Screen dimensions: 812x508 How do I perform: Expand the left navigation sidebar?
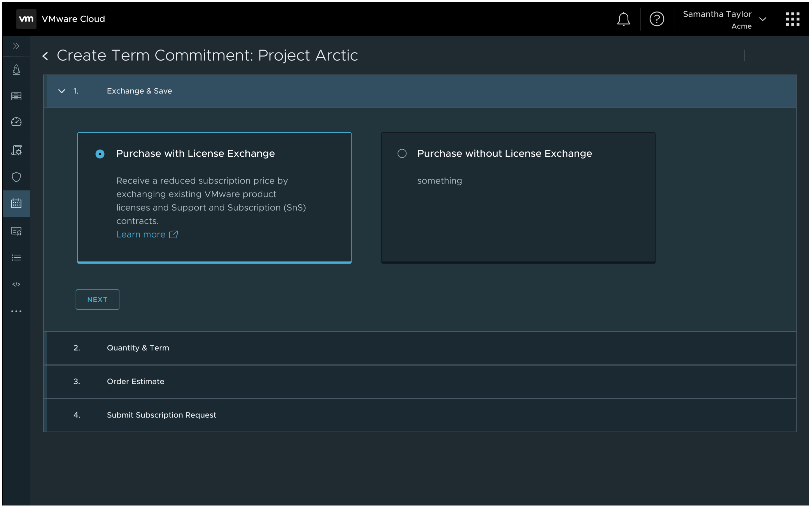point(16,46)
